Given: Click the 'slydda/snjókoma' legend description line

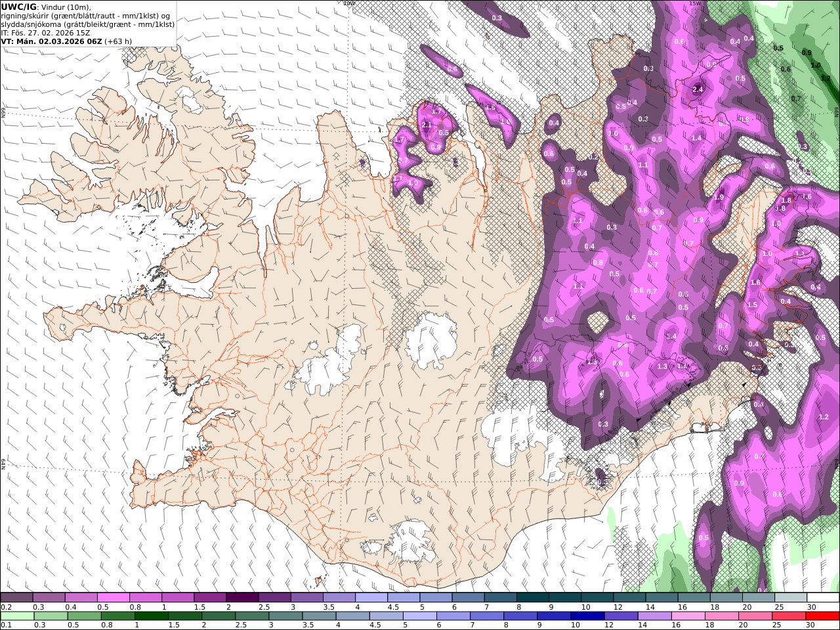Looking at the screenshot, I should coord(88,24).
